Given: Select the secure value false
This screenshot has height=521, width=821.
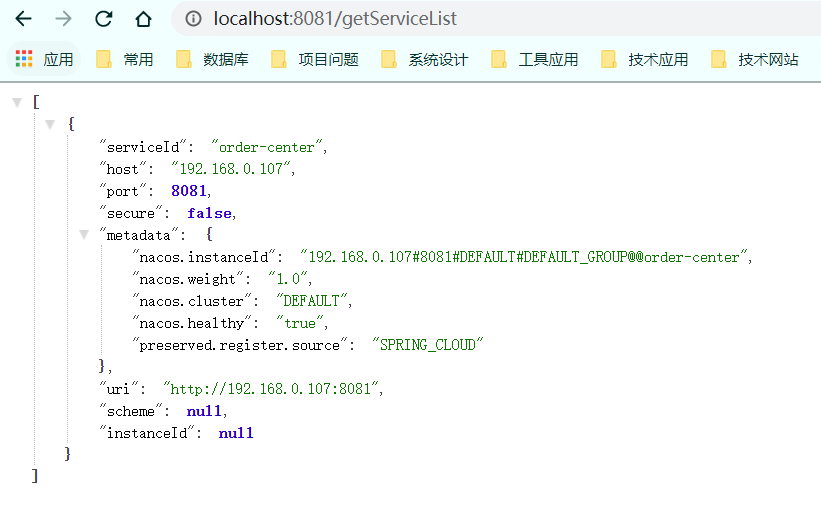Looking at the screenshot, I should 209,213.
